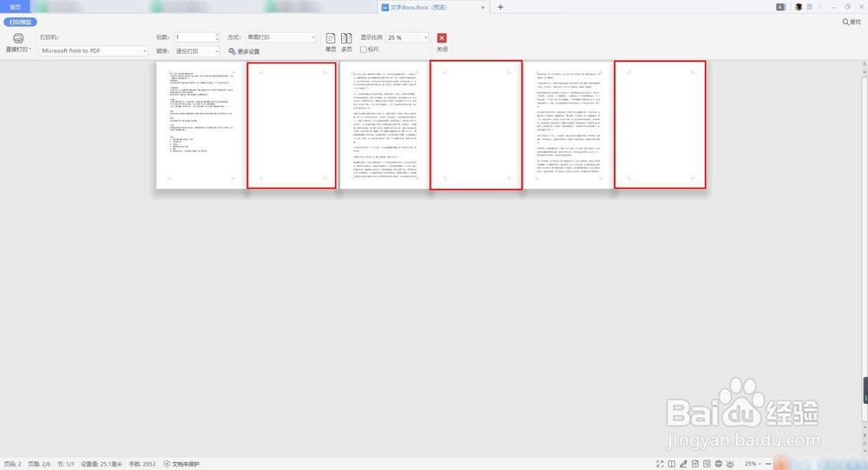Select the 打印预览 tab pill

point(21,23)
